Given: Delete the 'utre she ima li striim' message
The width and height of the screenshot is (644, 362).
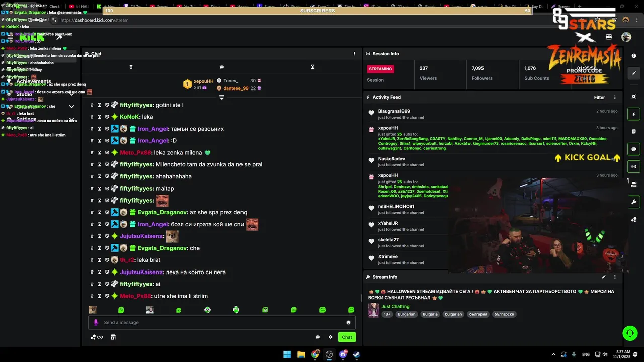Looking at the screenshot, I should pos(92,296).
